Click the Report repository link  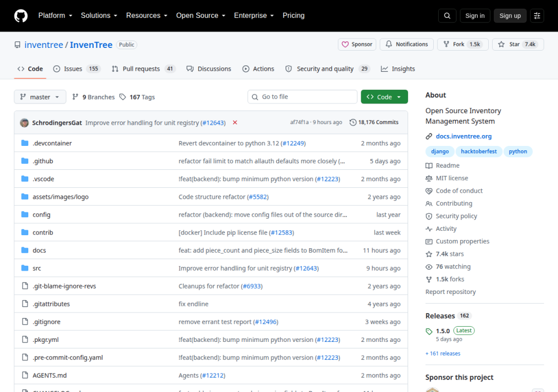click(451, 292)
